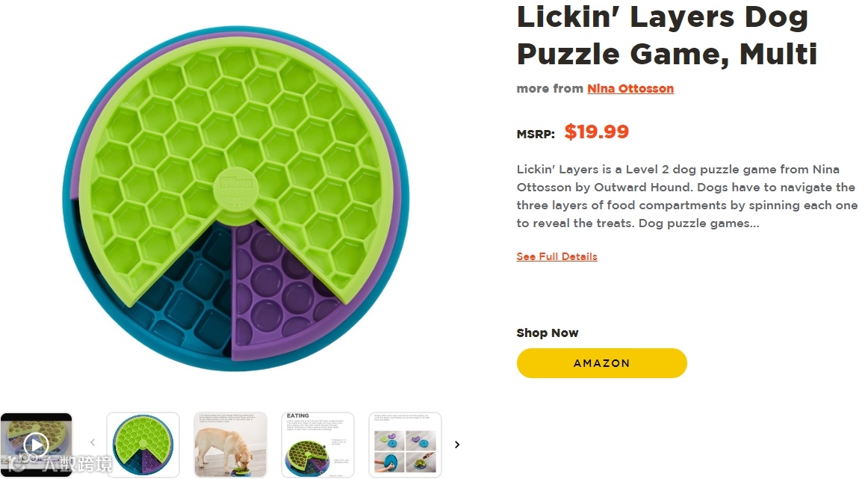Click the main product image

coord(235,198)
